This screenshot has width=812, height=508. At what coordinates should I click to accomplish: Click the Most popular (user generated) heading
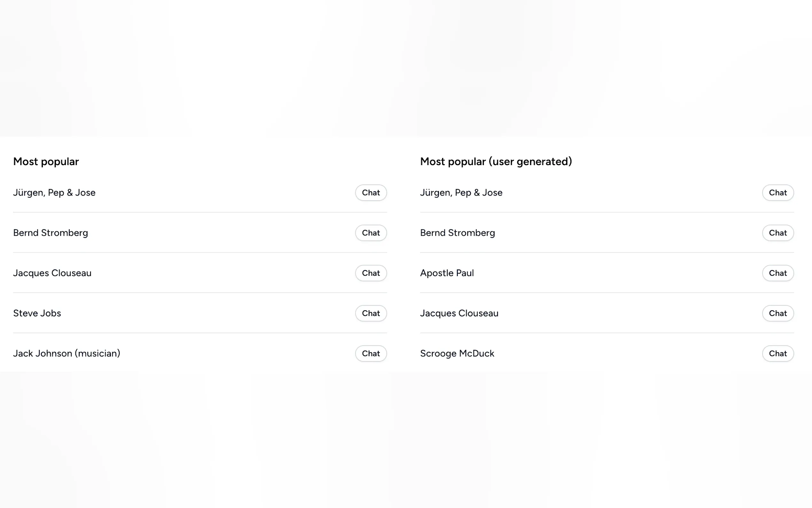click(496, 162)
